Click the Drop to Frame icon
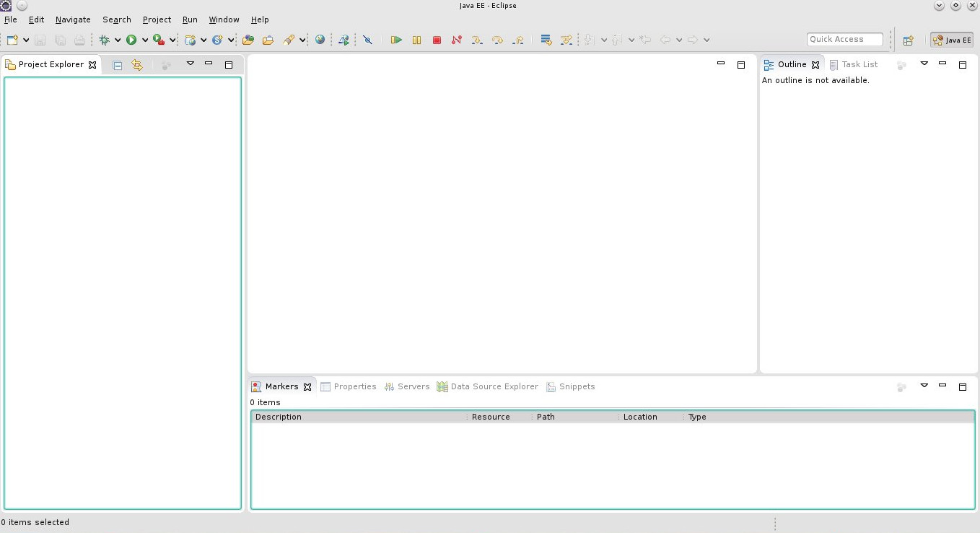The height and width of the screenshot is (533, 980). pos(546,40)
